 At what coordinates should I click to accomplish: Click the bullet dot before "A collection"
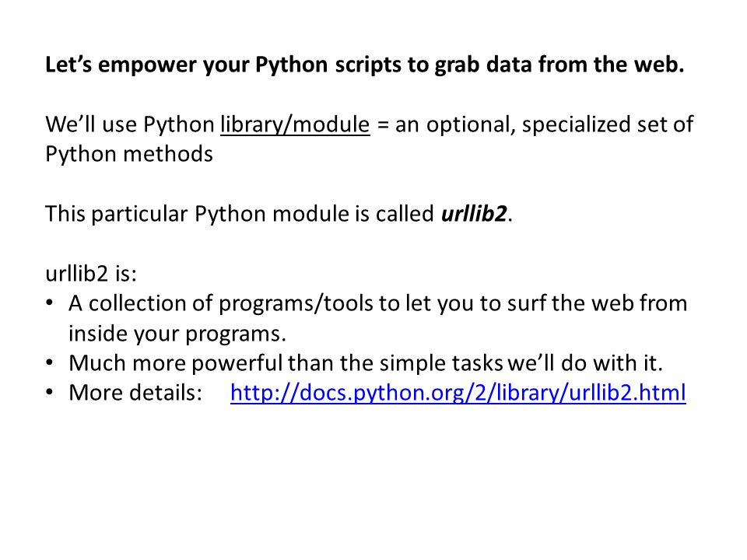pos(50,303)
